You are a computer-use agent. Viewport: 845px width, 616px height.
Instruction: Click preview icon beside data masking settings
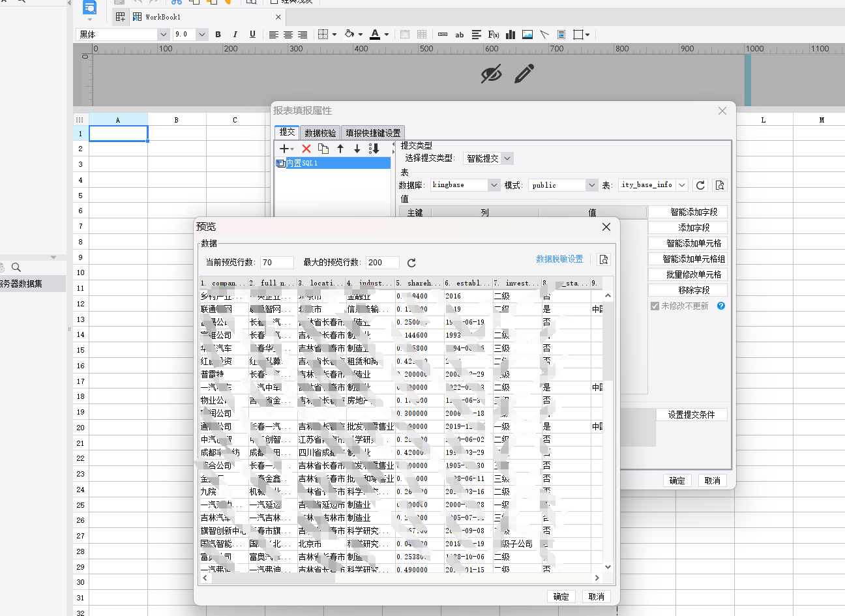pyautogui.click(x=604, y=259)
